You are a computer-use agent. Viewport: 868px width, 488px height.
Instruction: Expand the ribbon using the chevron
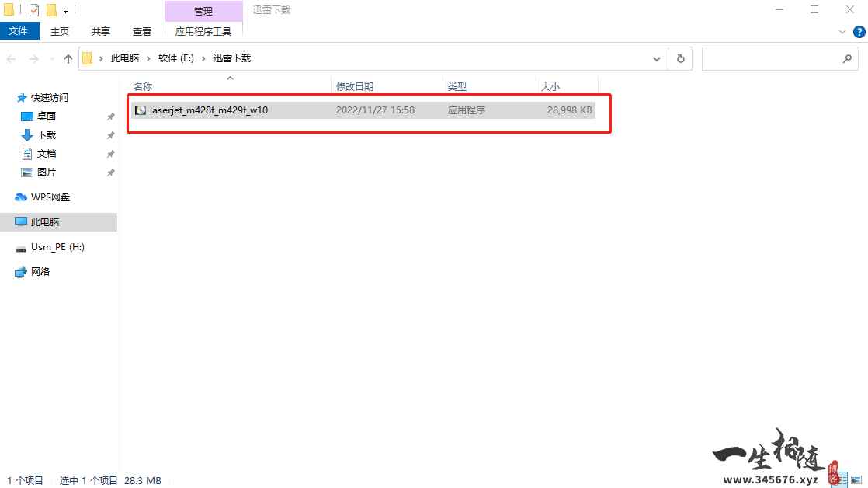[844, 32]
